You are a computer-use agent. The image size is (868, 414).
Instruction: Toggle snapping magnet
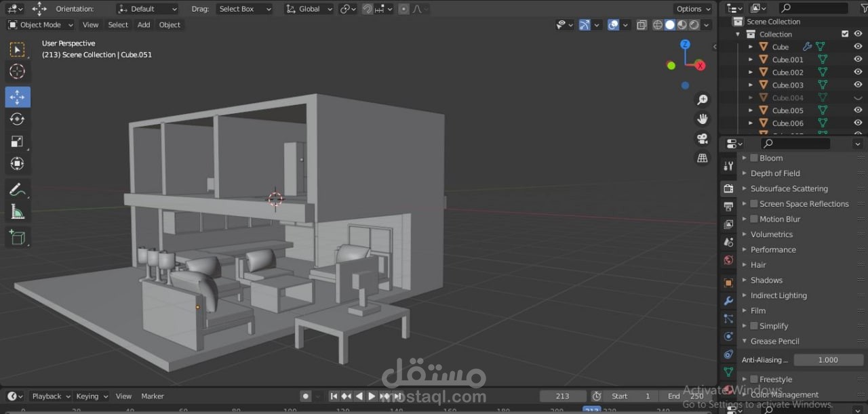point(367,9)
